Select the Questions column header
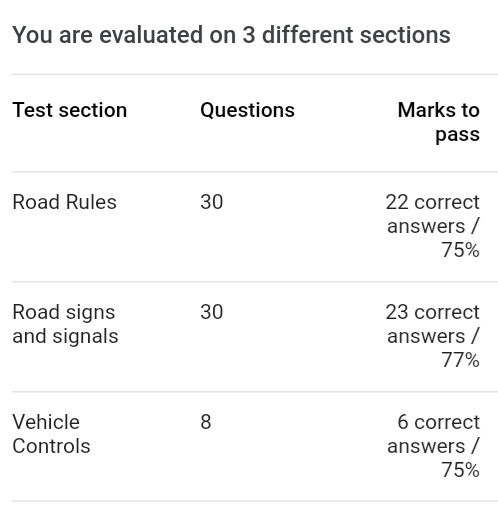Viewport: 498px width, 515px height. (x=247, y=110)
